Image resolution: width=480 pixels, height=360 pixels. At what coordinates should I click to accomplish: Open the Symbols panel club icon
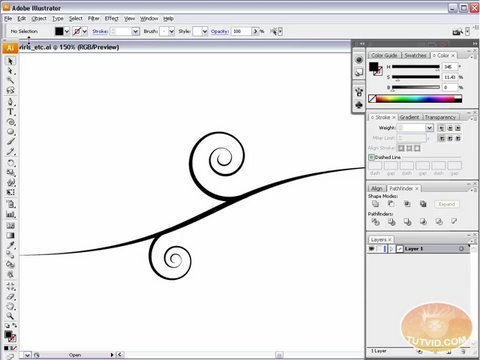tap(359, 105)
